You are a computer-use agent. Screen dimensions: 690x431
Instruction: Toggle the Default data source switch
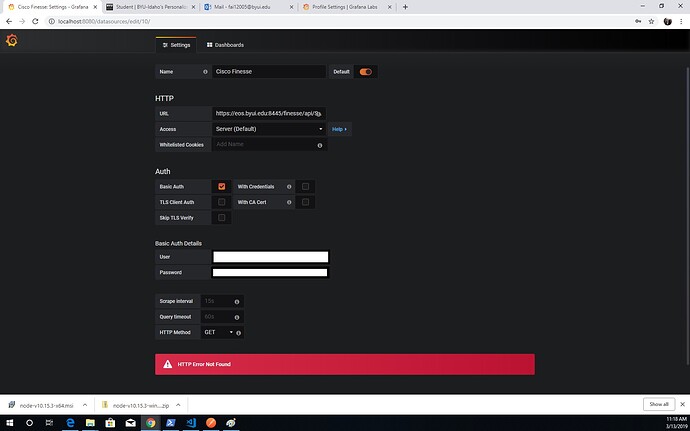click(x=366, y=72)
